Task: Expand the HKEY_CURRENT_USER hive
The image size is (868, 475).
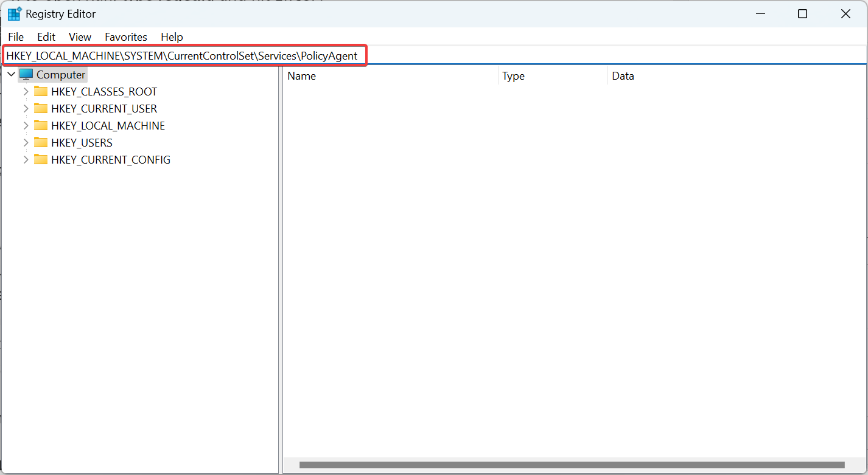Action: pyautogui.click(x=26, y=109)
